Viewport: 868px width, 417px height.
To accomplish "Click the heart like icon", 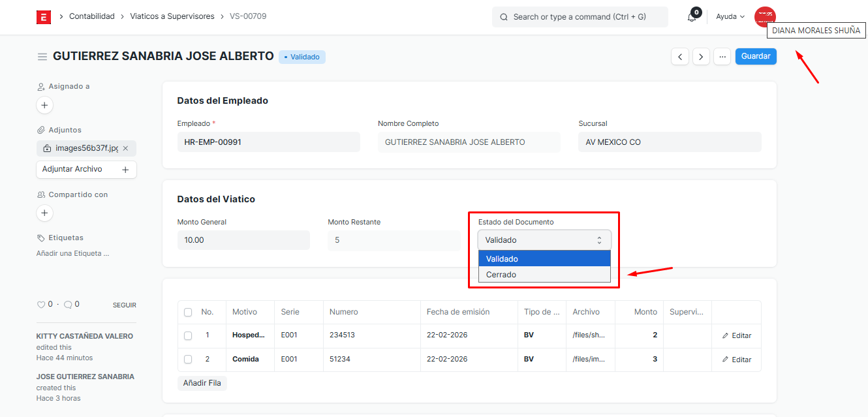I will click(41, 305).
